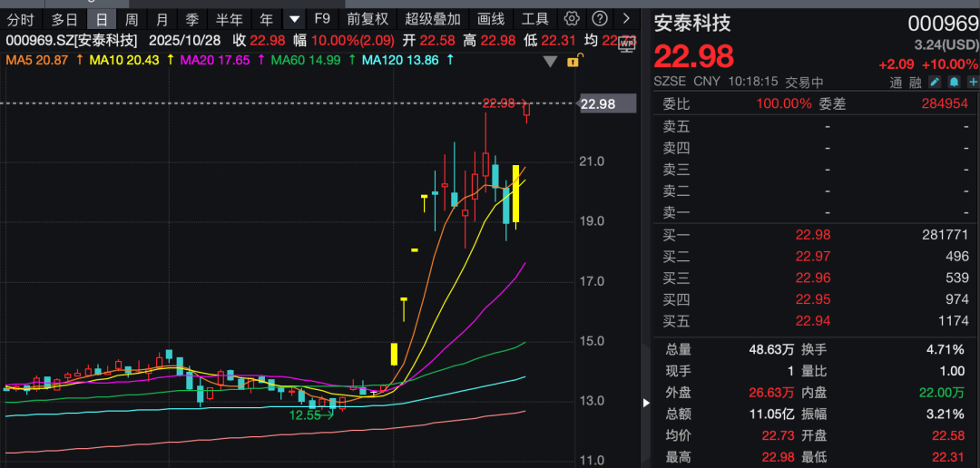Click the 12.55 low price chart label
This screenshot has height=468, width=980.
pyautogui.click(x=304, y=414)
